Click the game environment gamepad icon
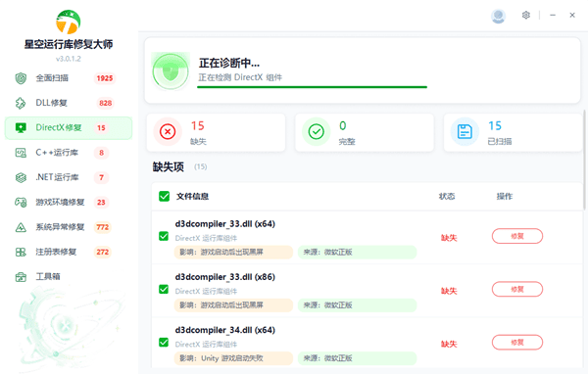The width and height of the screenshot is (588, 374). [x=21, y=203]
